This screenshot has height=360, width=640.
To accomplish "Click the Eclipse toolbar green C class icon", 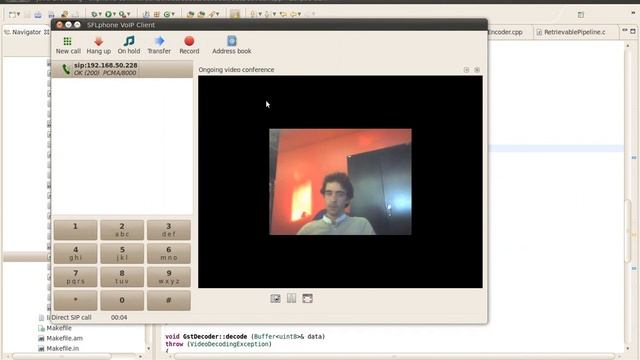I will point(167,15).
